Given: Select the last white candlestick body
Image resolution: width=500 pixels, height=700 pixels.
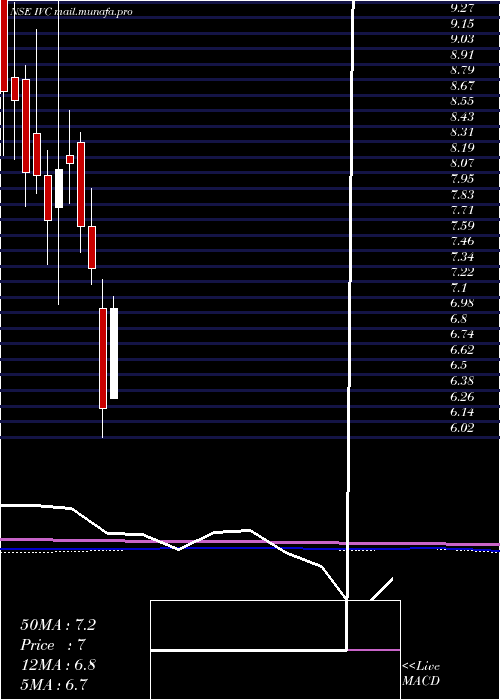Looking at the screenshot, I should [114, 354].
